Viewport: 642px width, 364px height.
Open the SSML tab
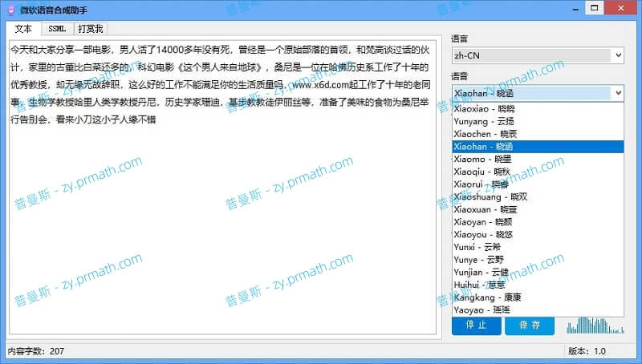(x=57, y=29)
